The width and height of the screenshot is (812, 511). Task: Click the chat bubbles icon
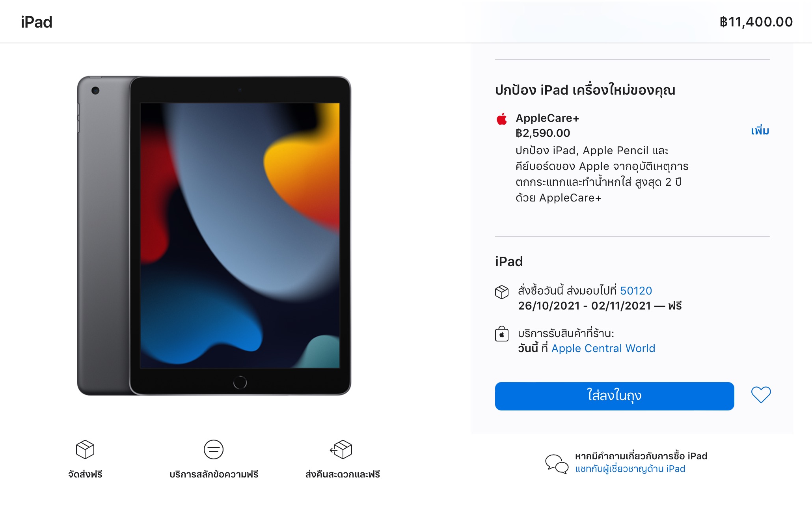pyautogui.click(x=557, y=464)
